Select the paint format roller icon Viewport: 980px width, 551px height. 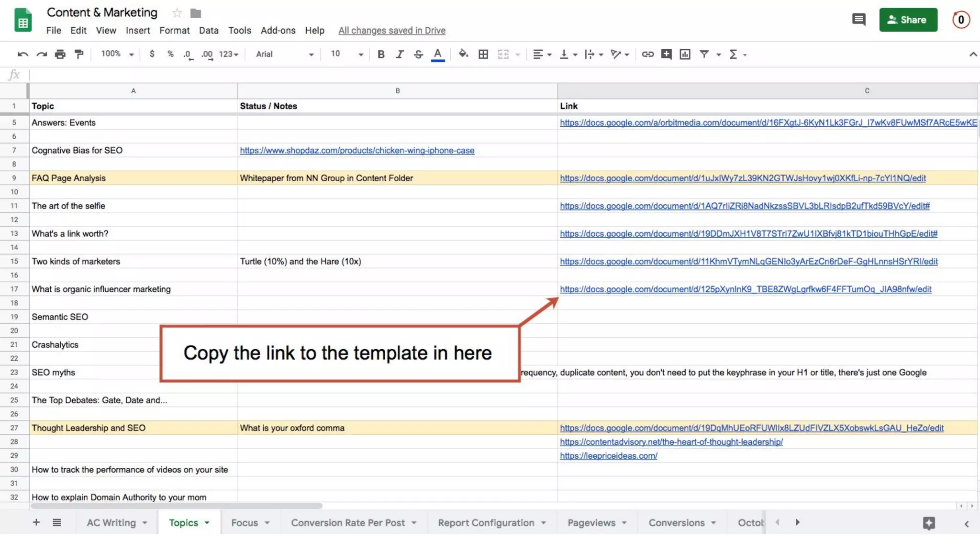tap(79, 54)
